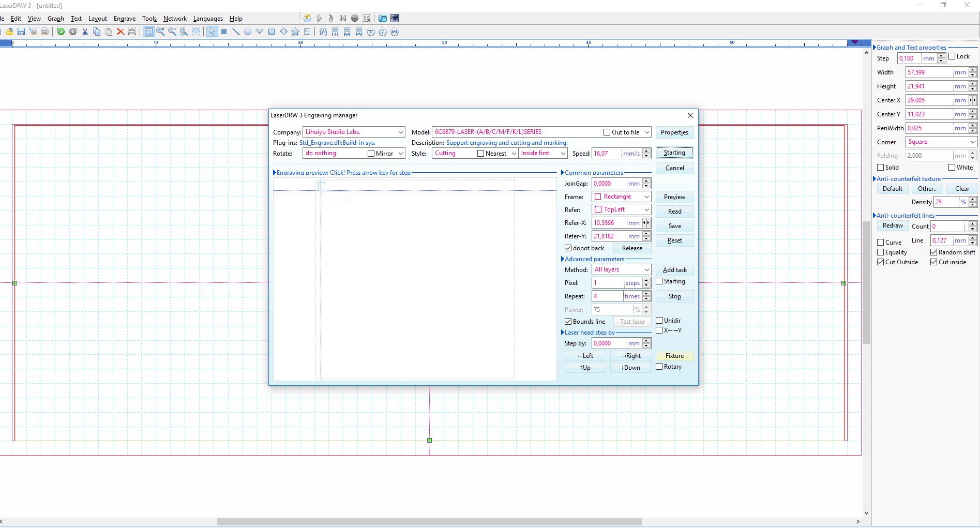980x528 pixels.
Task: Open the Method 'All layers' dropdown
Action: [646, 270]
